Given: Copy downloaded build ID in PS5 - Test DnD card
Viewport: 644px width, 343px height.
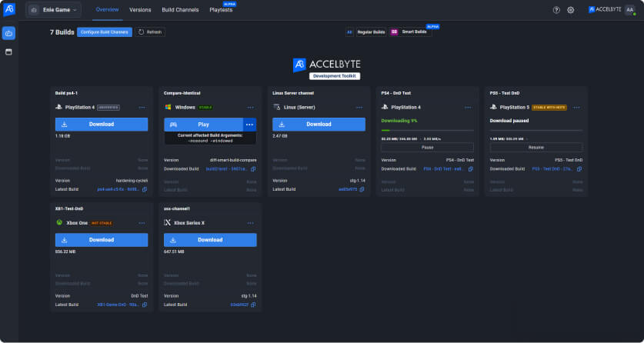Looking at the screenshot, I should point(579,169).
